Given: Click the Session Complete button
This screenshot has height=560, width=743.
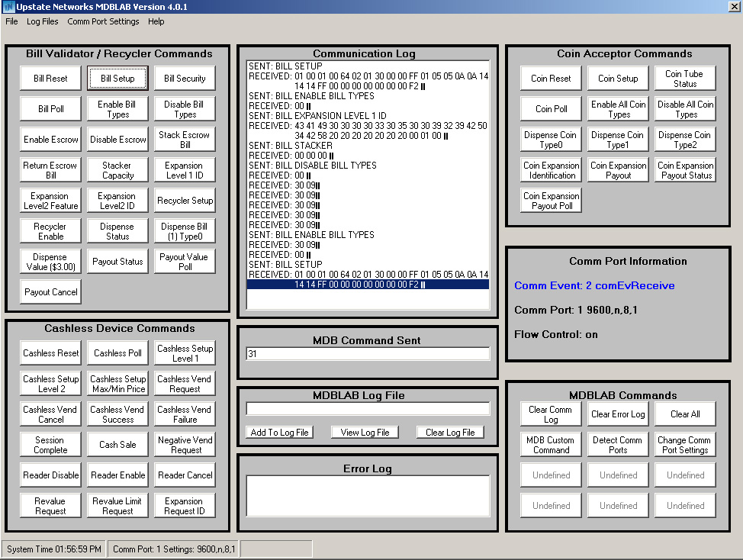Looking at the screenshot, I should point(50,445).
